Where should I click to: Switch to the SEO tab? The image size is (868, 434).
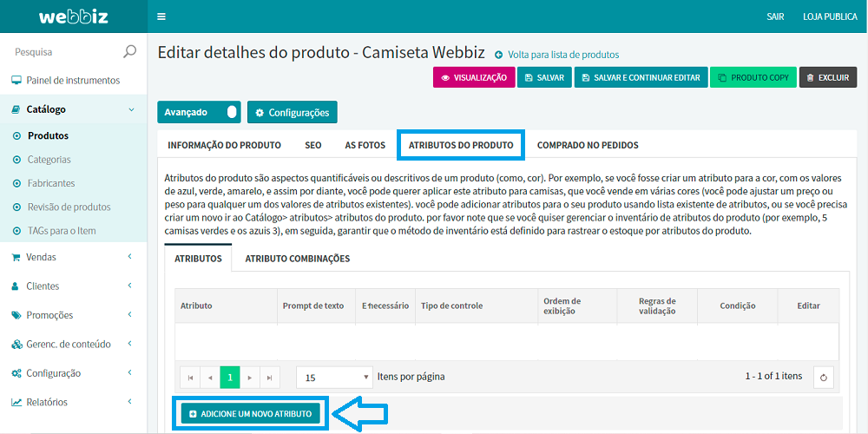(x=312, y=145)
